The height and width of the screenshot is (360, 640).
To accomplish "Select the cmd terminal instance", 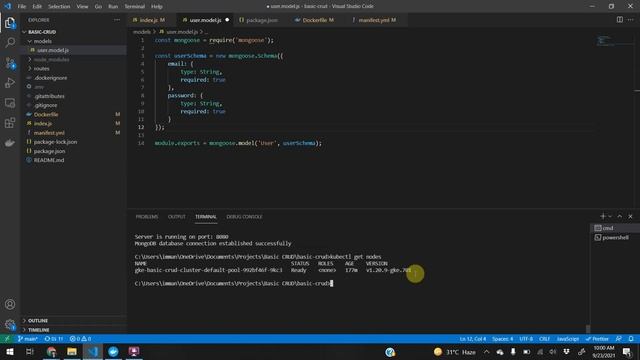I will coord(615,228).
